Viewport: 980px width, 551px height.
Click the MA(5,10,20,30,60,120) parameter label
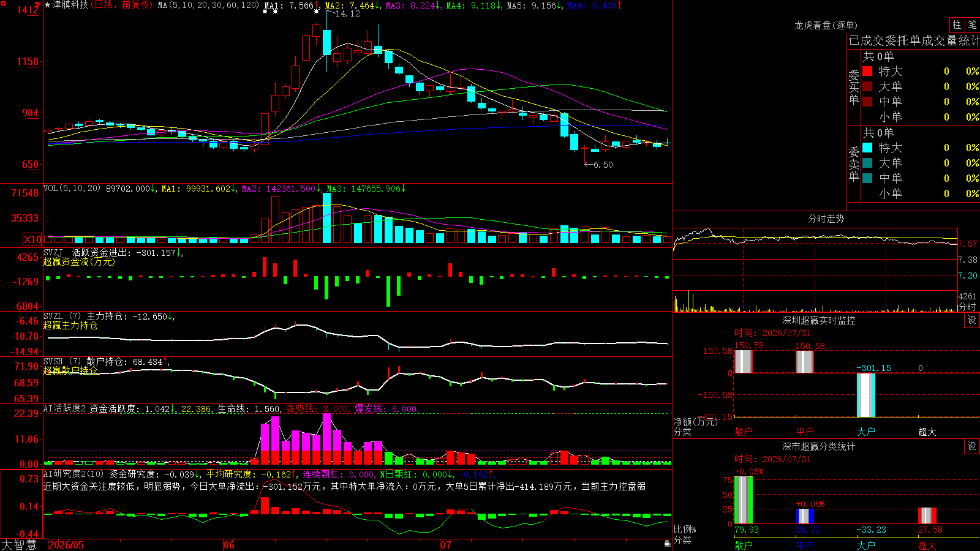(208, 5)
